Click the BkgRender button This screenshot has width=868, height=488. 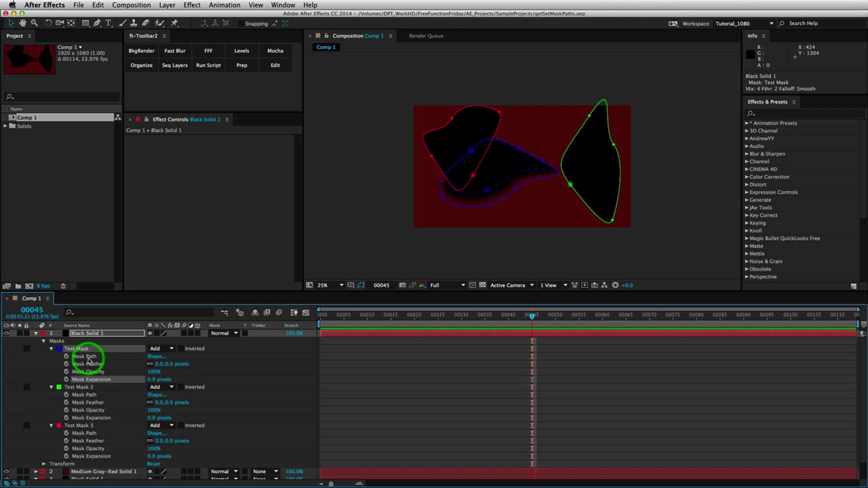pos(141,51)
